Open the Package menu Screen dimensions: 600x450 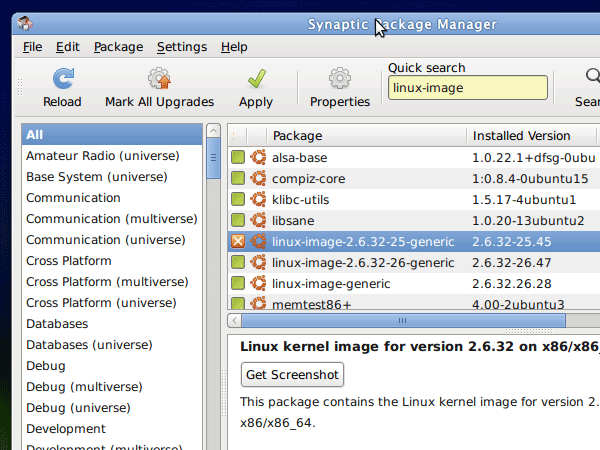point(119,47)
